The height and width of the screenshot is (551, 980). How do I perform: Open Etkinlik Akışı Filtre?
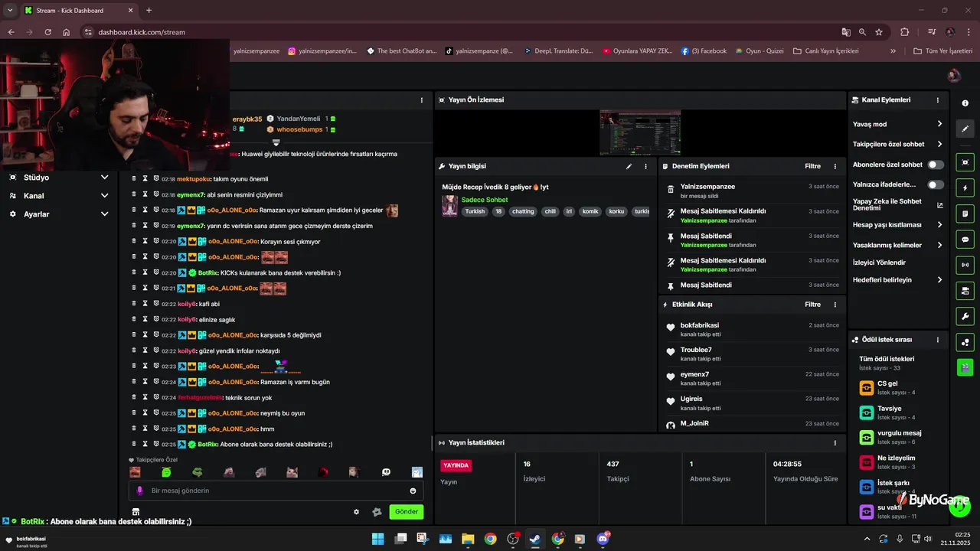click(x=812, y=305)
